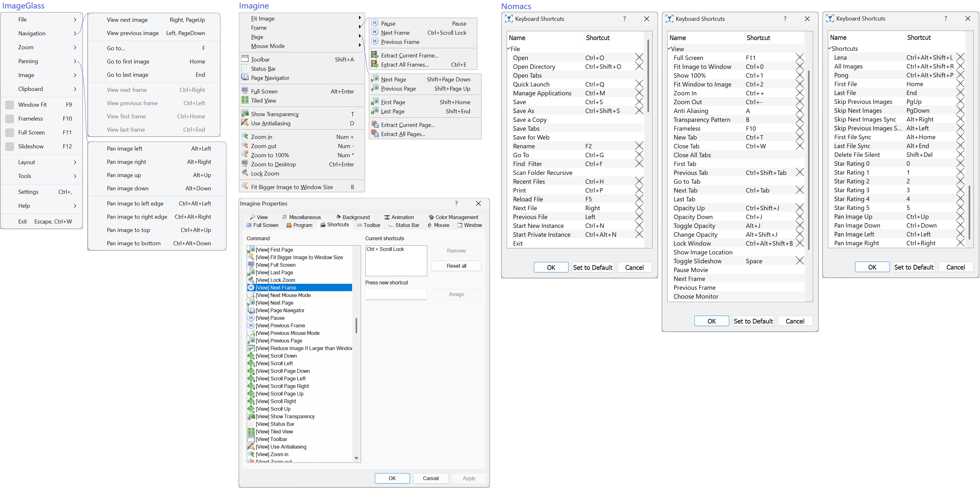Click the Tiled View icon in Imagine menu

pos(245,100)
